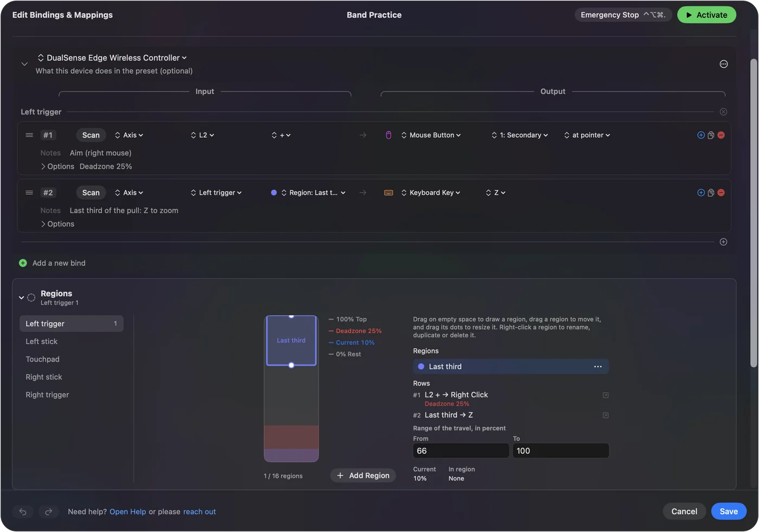
Task: Select Left stick in the Regions list
Action: coord(72,342)
